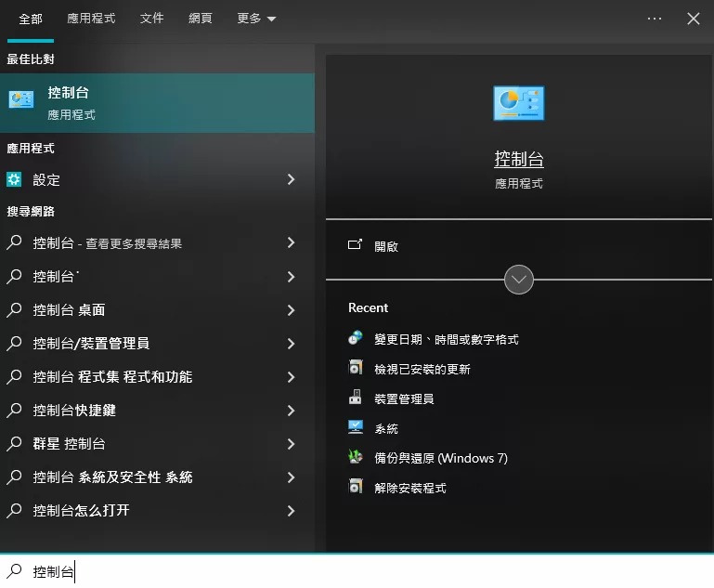This screenshot has width=714, height=588.
Task: Expand arrow for 控制台/裝置管理員 suggestion
Action: [x=291, y=344]
